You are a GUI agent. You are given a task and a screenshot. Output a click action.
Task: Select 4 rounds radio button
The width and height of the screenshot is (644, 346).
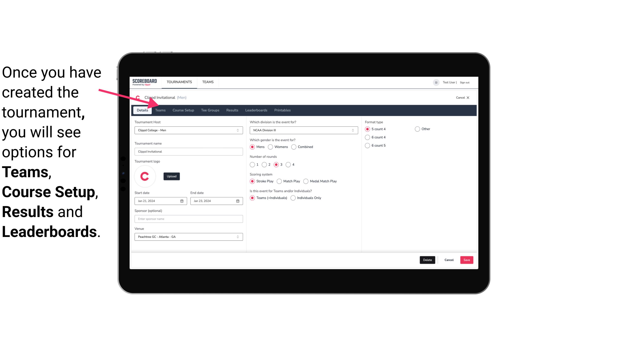(x=289, y=164)
